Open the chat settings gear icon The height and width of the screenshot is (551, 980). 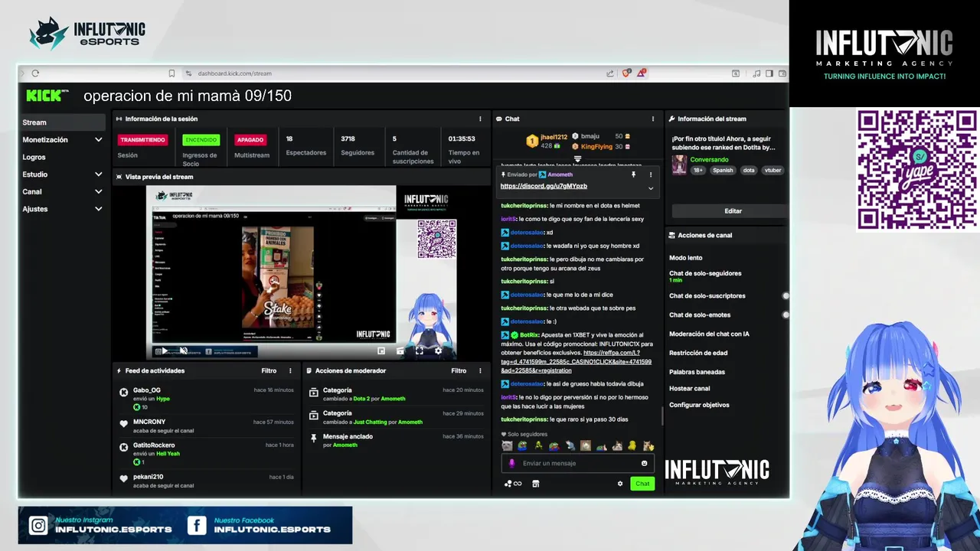(620, 484)
